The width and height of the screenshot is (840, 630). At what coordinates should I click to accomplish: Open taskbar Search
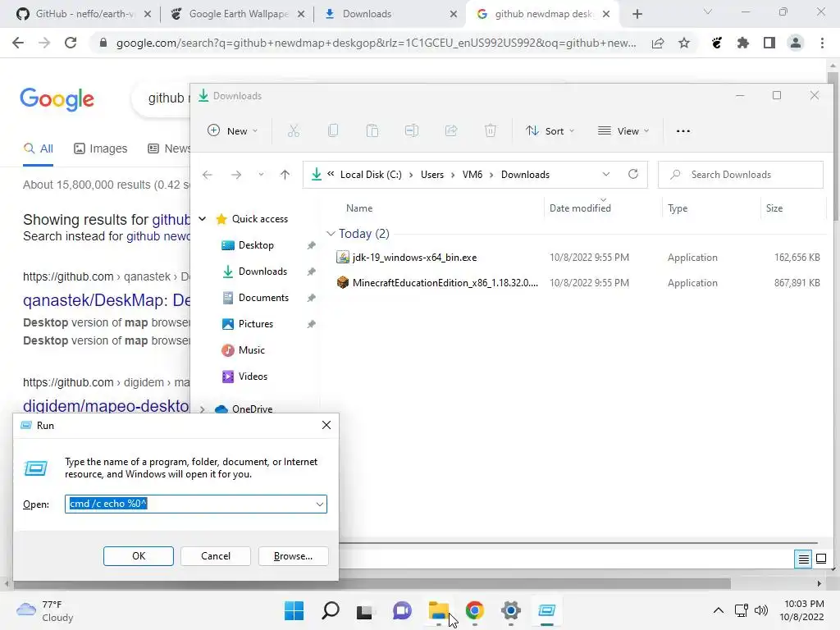click(331, 610)
